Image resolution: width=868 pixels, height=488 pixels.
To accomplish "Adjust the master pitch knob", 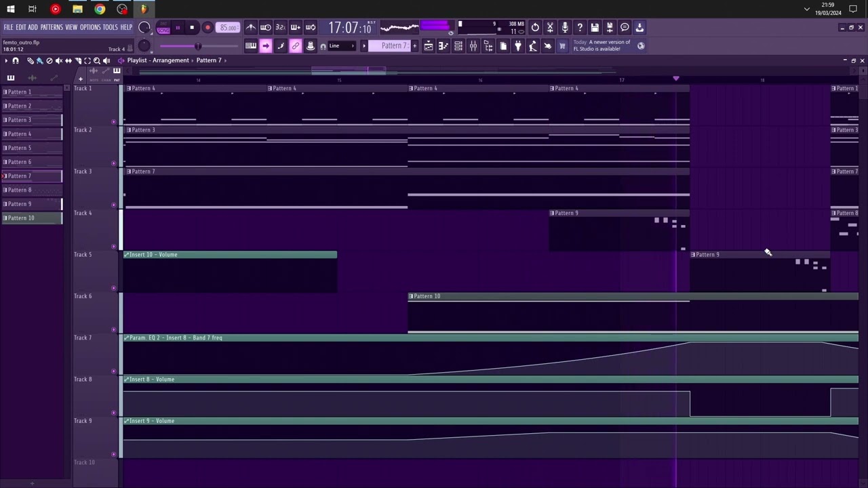I will pyautogui.click(x=144, y=46).
